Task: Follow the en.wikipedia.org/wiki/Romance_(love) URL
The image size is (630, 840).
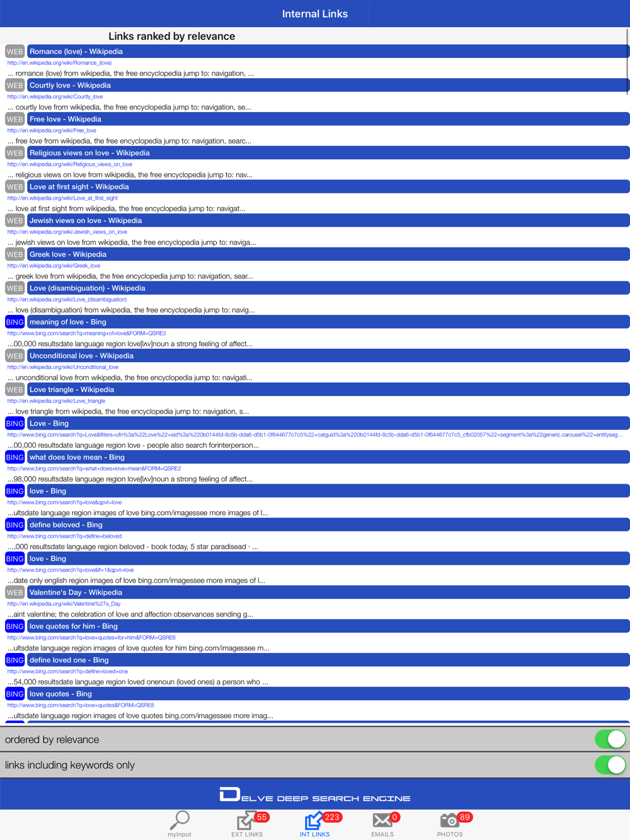Action: (60, 63)
